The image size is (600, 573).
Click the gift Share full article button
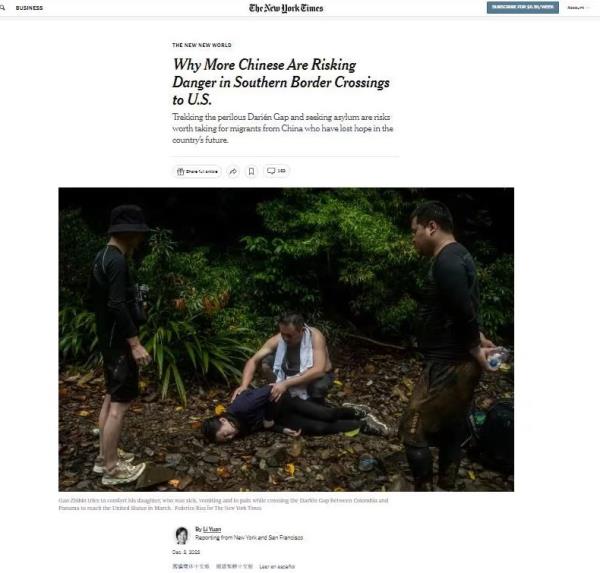197,171
